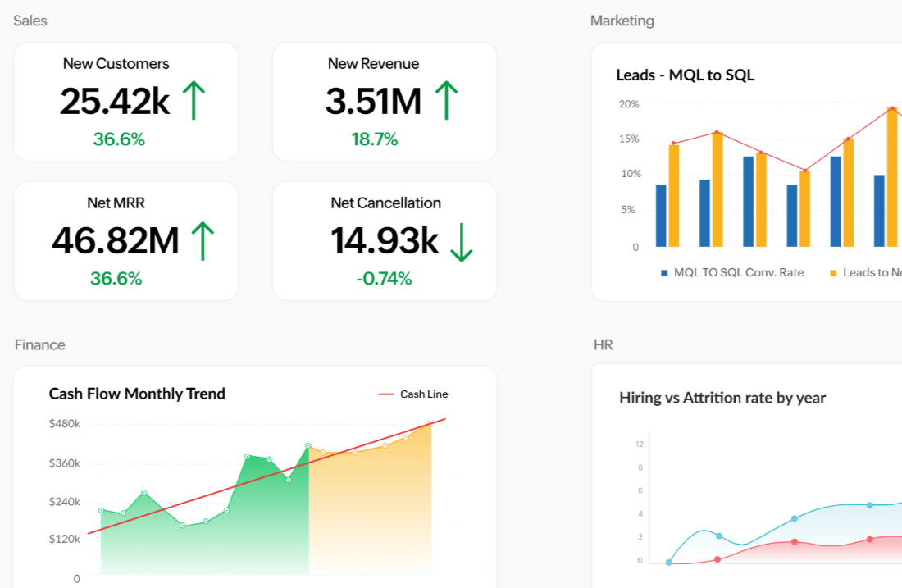902x588 pixels.
Task: Toggle the Cash Line legend label
Action: (x=424, y=394)
